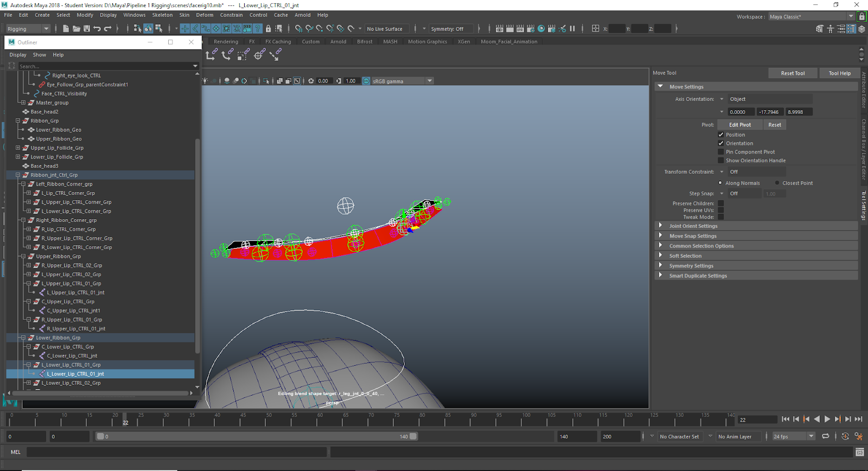
Task: Click the Reset Tool button
Action: (793, 73)
